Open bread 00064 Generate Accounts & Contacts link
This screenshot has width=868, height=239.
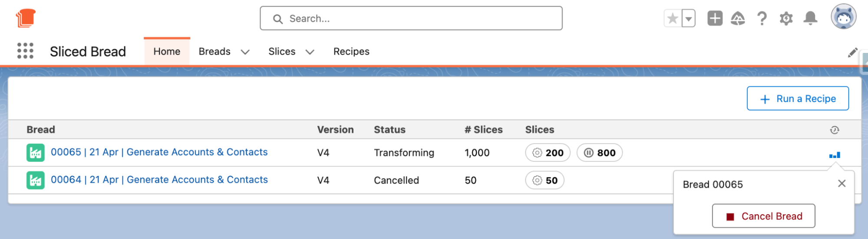(159, 180)
